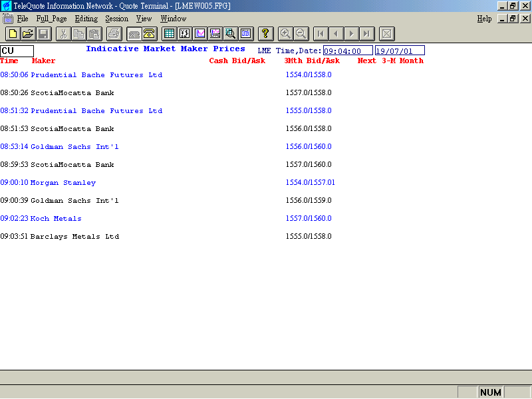Viewport: 532px width, 399px height.
Task: Click the crossed-box close page icon
Action: point(387,34)
